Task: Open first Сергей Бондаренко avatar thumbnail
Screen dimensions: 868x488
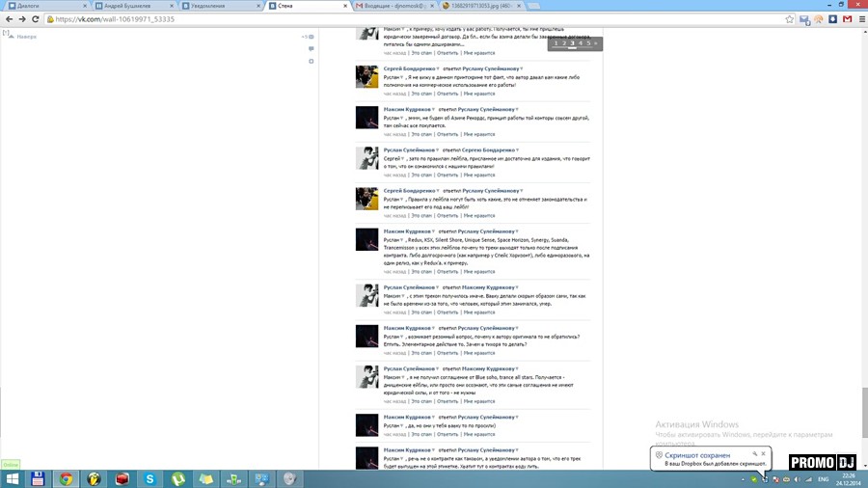Action: (366, 76)
